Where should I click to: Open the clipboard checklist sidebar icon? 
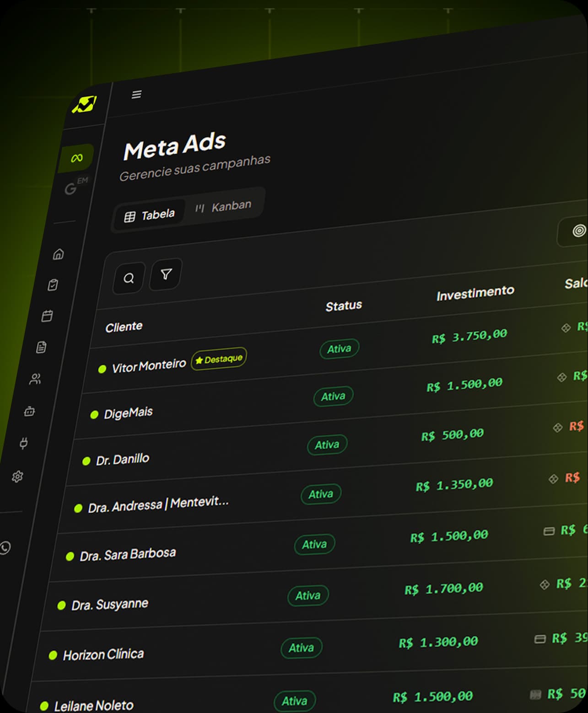tap(53, 285)
